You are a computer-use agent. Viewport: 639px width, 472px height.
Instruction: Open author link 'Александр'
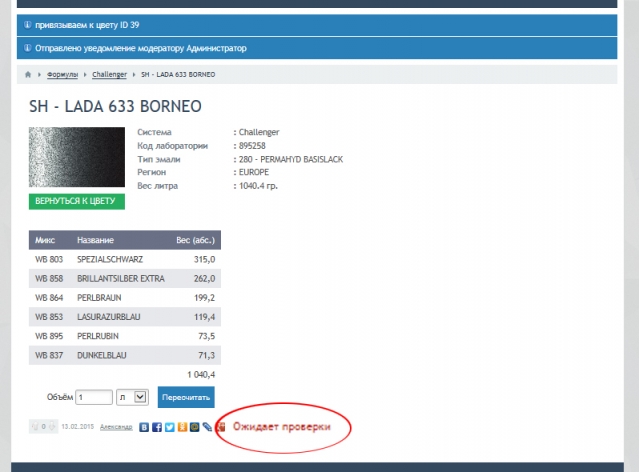pos(116,427)
